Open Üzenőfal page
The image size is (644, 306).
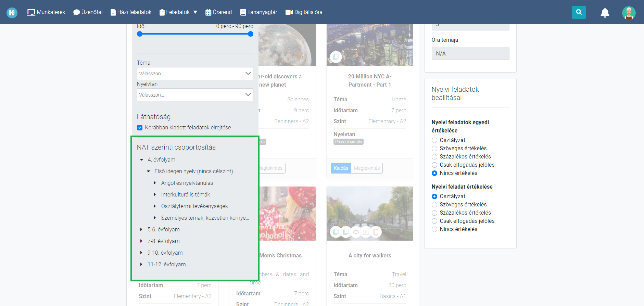coord(88,12)
